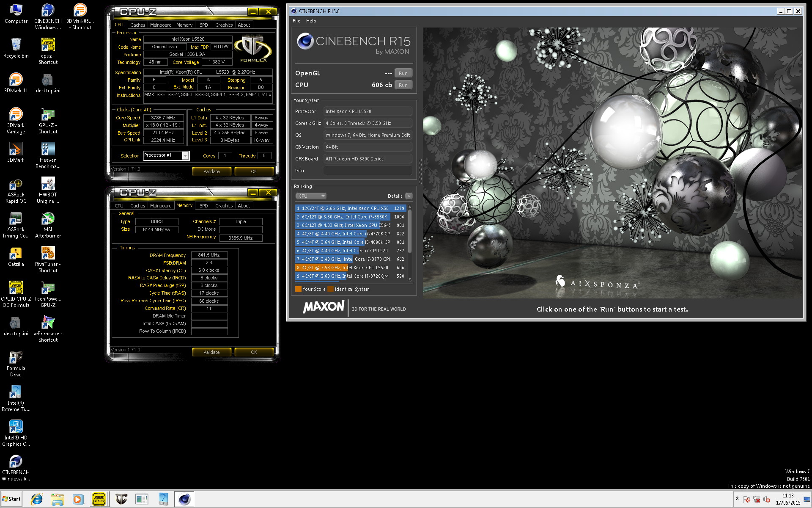The width and height of the screenshot is (812, 508).
Task: Open Windows Explorer folder in taskbar
Action: 57,499
